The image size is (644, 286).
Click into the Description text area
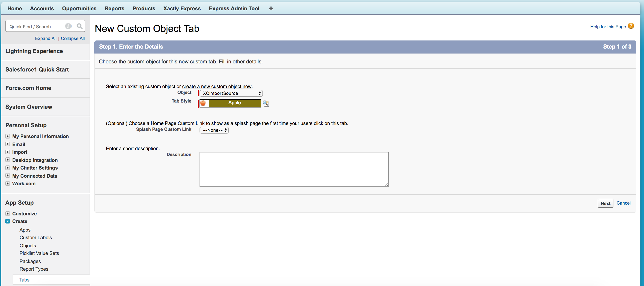[x=294, y=169]
